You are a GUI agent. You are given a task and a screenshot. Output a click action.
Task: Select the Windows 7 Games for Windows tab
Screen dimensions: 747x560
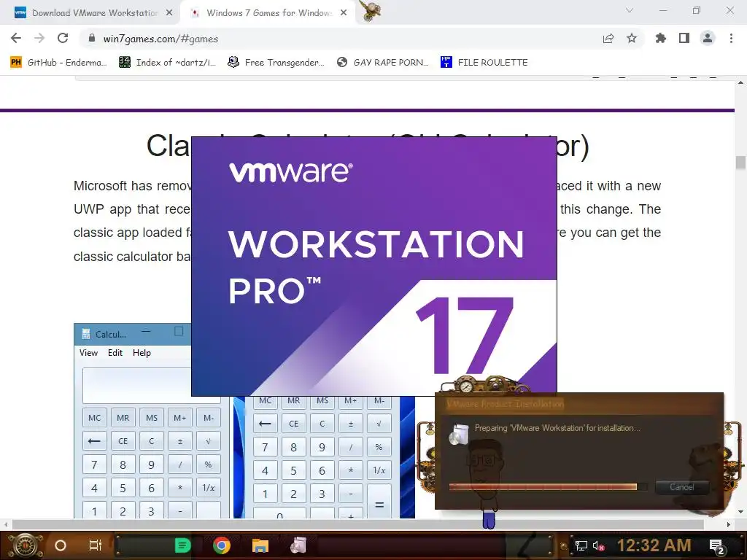pyautogui.click(x=268, y=13)
